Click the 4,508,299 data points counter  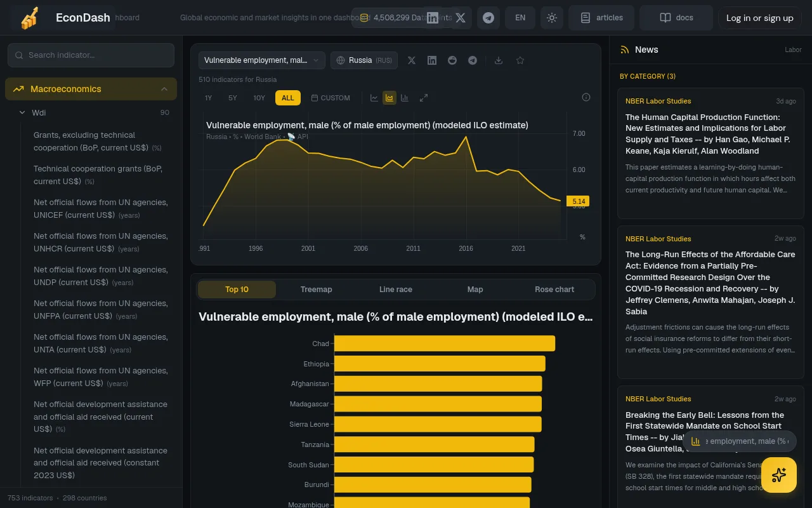(x=402, y=18)
